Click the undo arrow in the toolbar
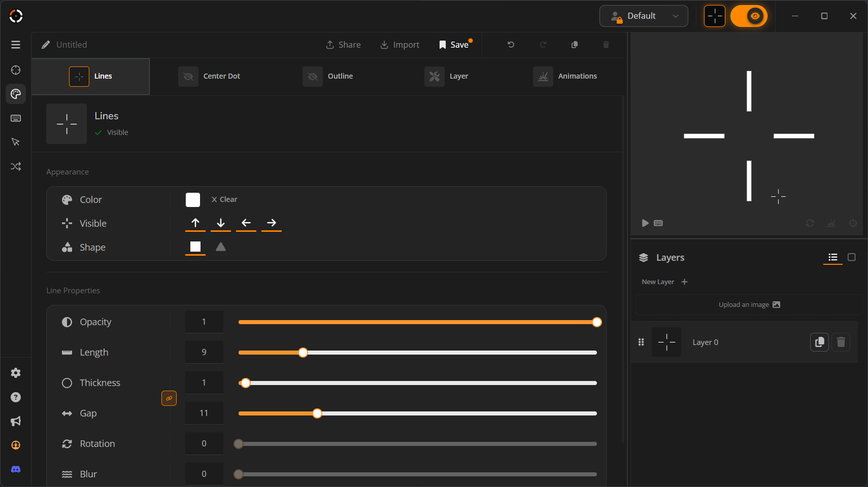This screenshot has height=487, width=868. click(511, 45)
